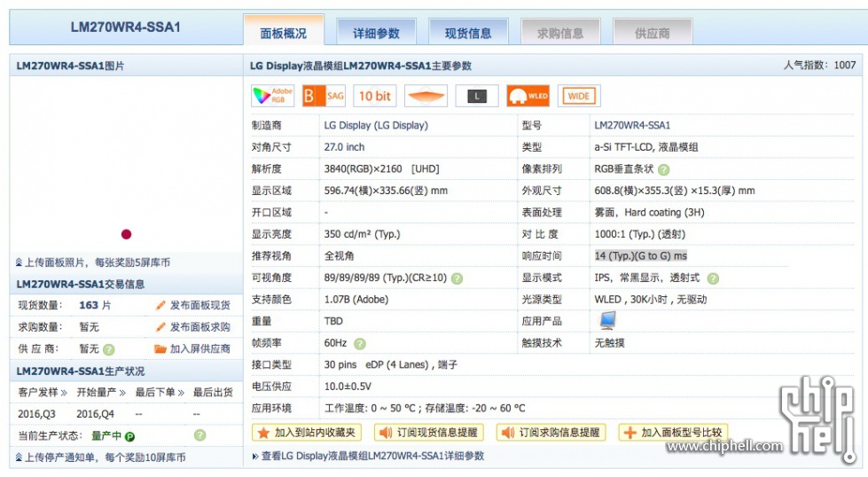868x477 pixels.
Task: Click 人气指数: 1007 text
Action: coord(820,66)
